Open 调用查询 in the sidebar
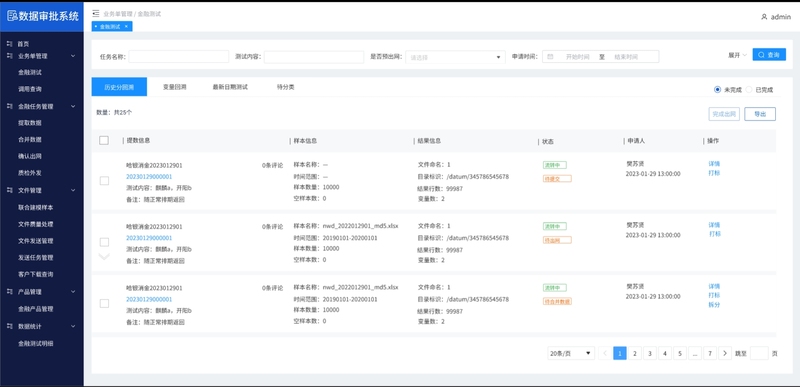The width and height of the screenshot is (800, 387). coord(30,89)
